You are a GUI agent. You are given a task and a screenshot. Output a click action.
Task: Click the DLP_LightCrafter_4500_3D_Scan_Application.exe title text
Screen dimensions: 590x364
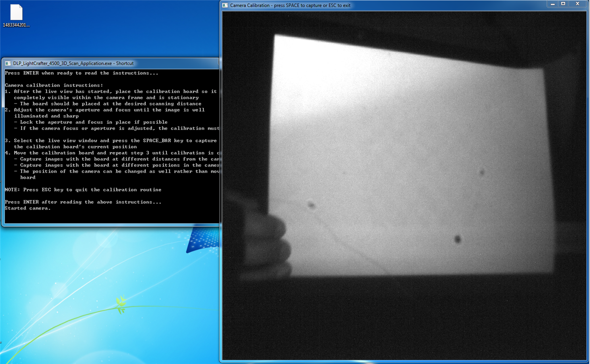(73, 63)
